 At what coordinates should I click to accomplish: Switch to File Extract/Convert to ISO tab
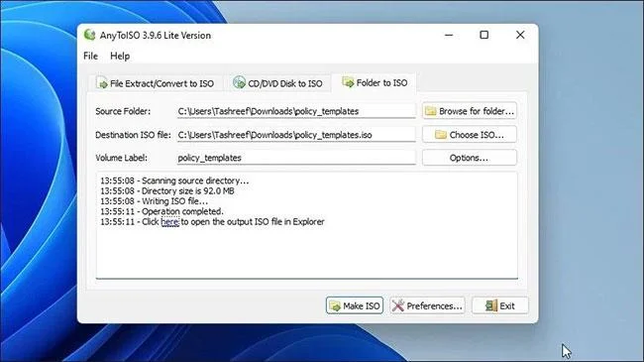(x=156, y=83)
